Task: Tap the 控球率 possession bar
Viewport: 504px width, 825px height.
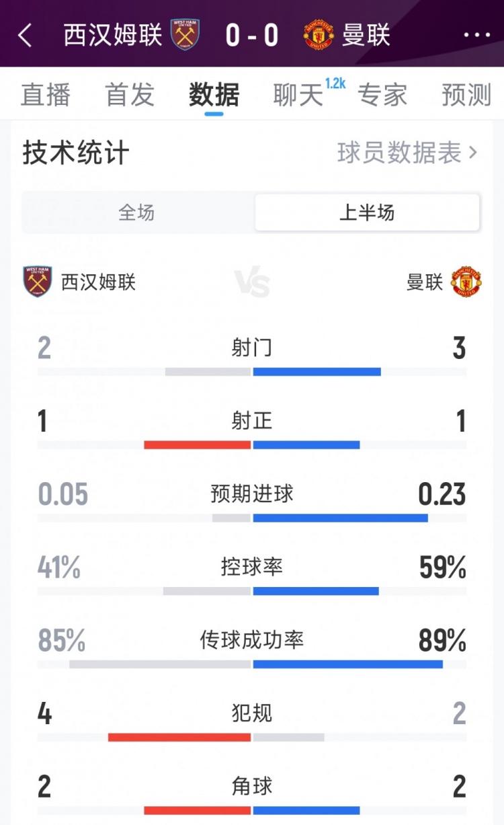Action: point(252,591)
